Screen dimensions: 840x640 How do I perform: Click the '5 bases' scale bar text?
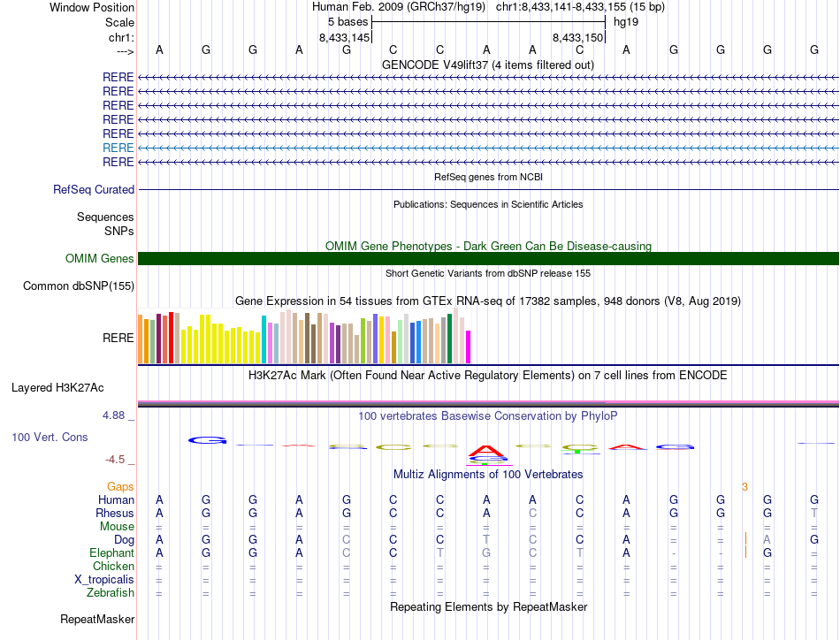pos(348,22)
